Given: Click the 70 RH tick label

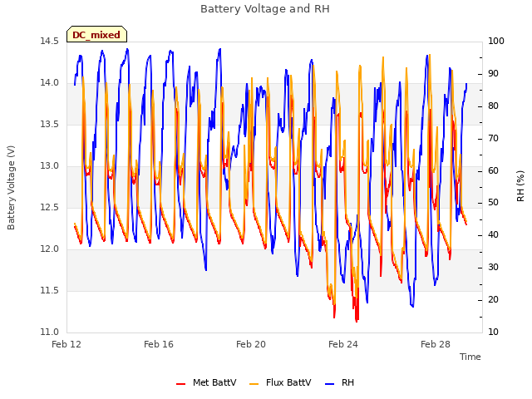Looking at the screenshot, I should coord(493,138).
